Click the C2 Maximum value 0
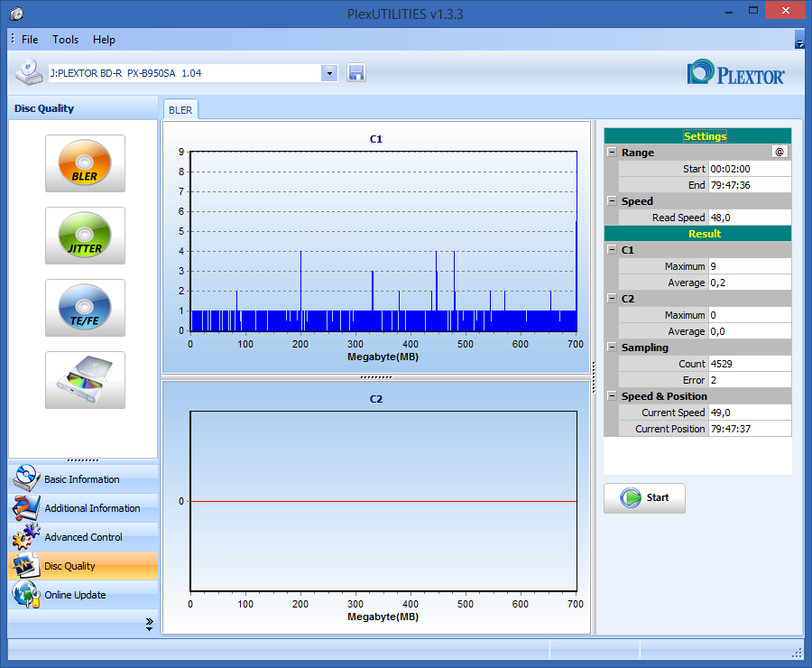The image size is (812, 668). click(x=750, y=315)
